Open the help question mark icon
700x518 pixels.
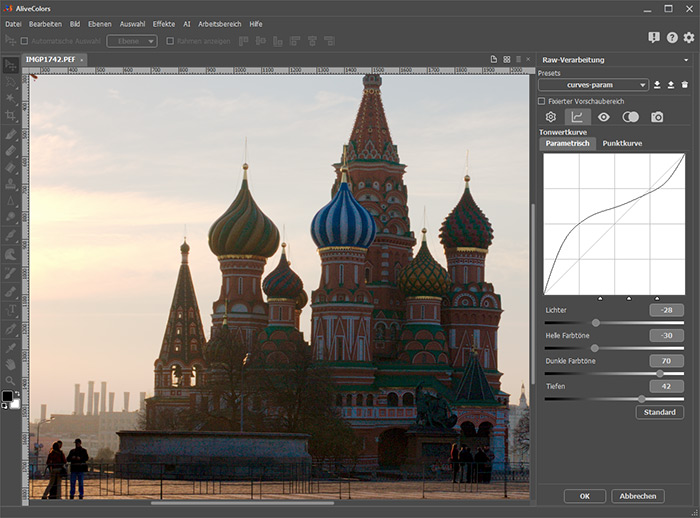coord(672,38)
